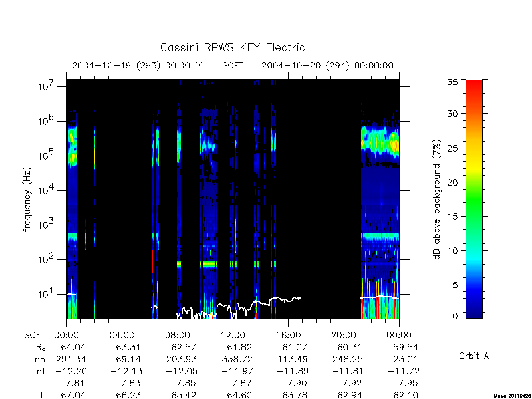Click the Lat value '-11.97'
Screen dimensions: 532x399
click(x=237, y=371)
